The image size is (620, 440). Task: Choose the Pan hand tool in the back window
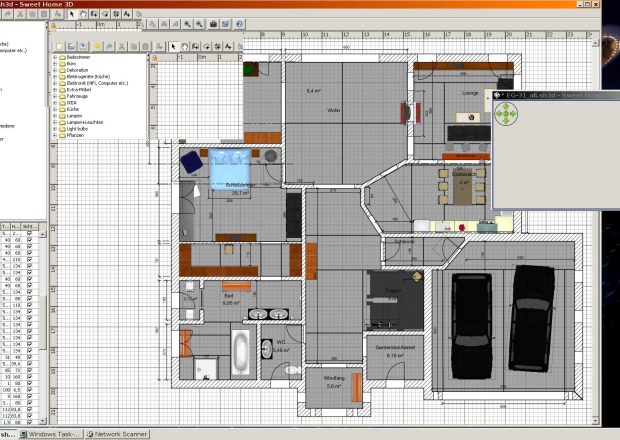click(x=83, y=14)
